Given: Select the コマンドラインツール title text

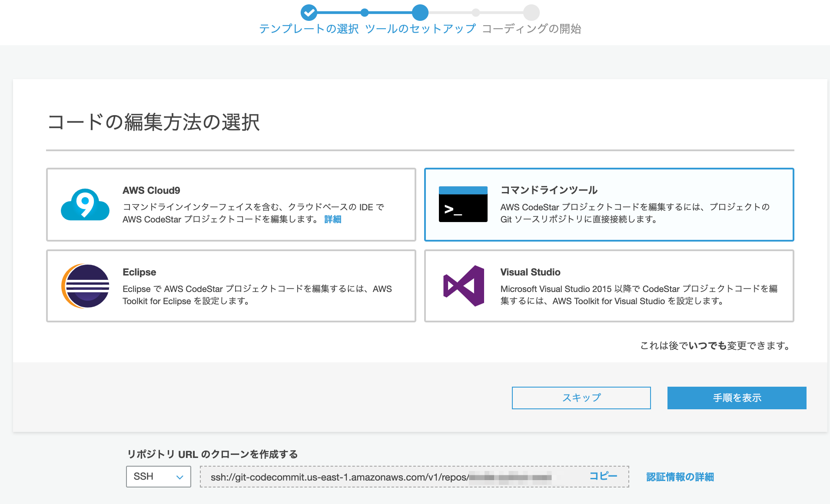Looking at the screenshot, I should [x=549, y=190].
